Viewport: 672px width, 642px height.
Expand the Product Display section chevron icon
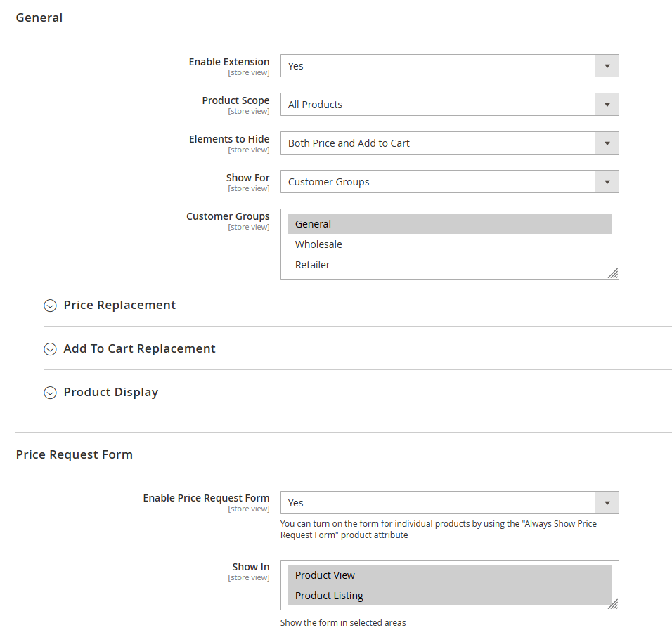pyautogui.click(x=50, y=393)
